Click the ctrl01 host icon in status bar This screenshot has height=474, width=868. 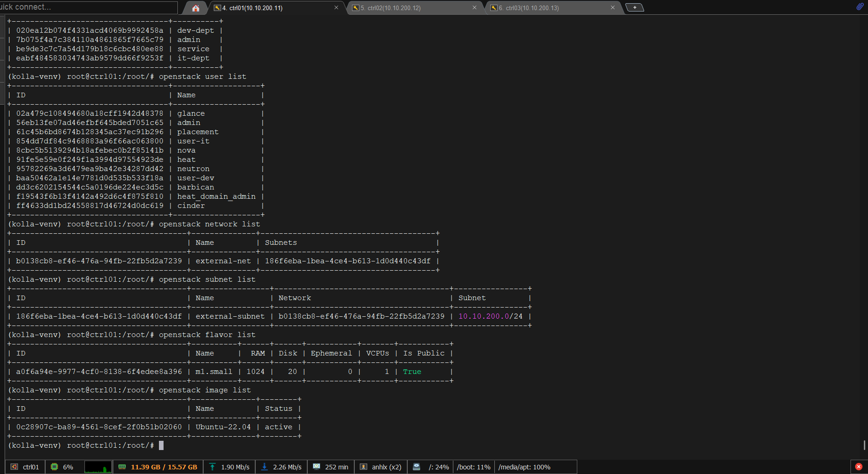click(x=14, y=467)
